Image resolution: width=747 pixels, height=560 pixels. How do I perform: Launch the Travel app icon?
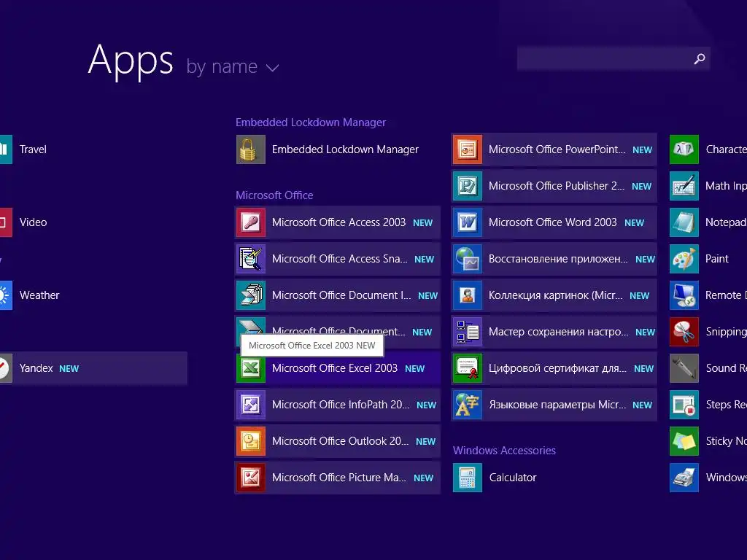[6, 149]
